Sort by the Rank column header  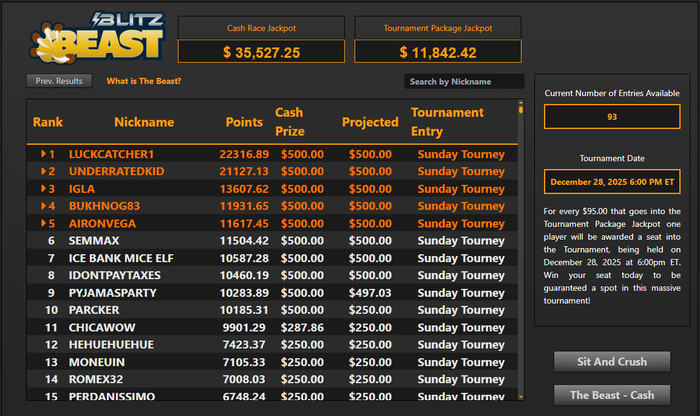[48, 122]
